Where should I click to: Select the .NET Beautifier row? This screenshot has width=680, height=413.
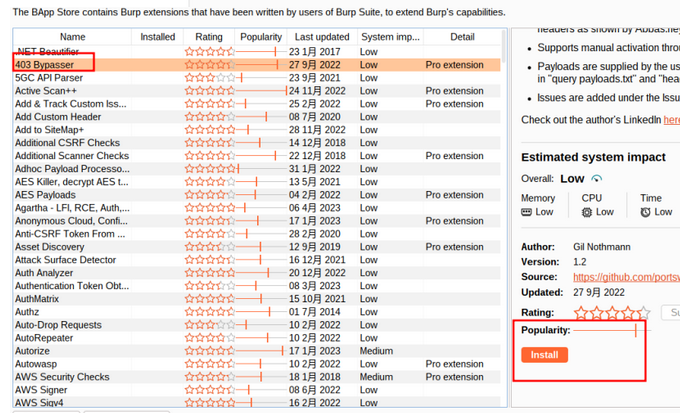(257, 52)
